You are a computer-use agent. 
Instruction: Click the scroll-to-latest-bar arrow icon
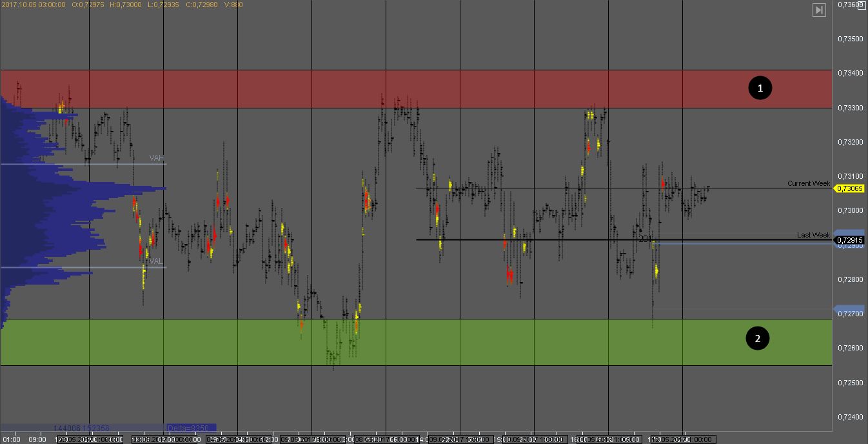click(819, 10)
